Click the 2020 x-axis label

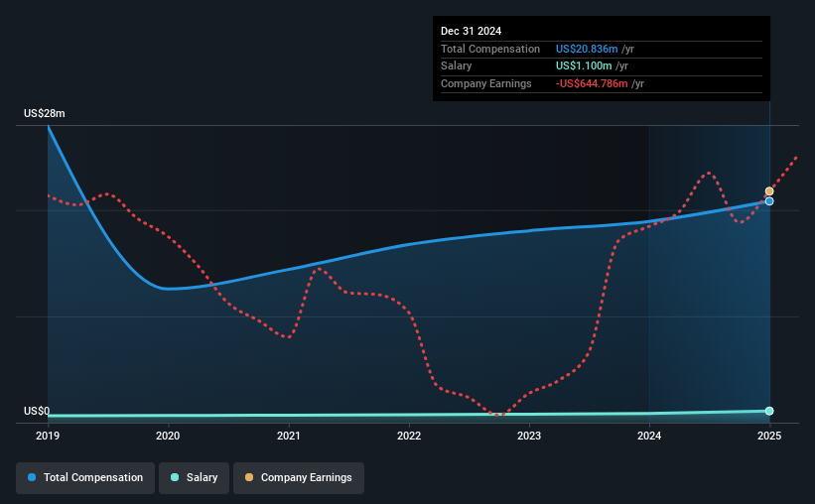[168, 436]
